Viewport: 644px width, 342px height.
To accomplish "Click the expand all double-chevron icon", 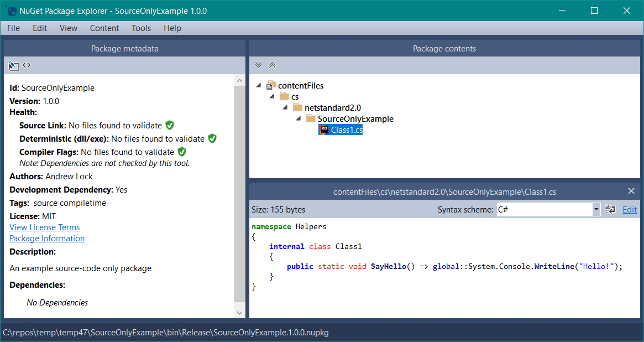I will click(258, 65).
